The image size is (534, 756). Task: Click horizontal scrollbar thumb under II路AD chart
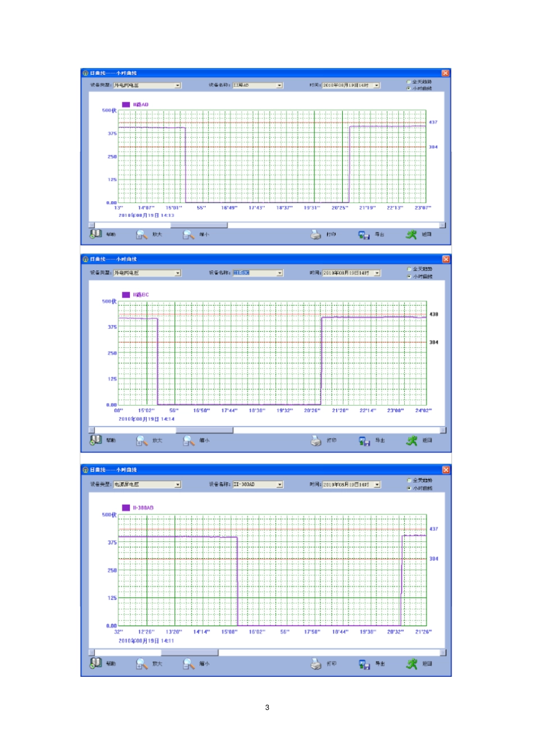tap(198, 225)
